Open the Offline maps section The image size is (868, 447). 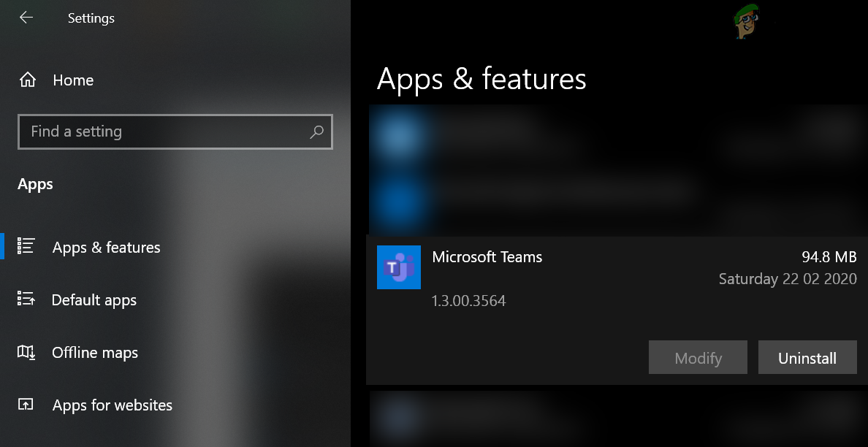(94, 352)
